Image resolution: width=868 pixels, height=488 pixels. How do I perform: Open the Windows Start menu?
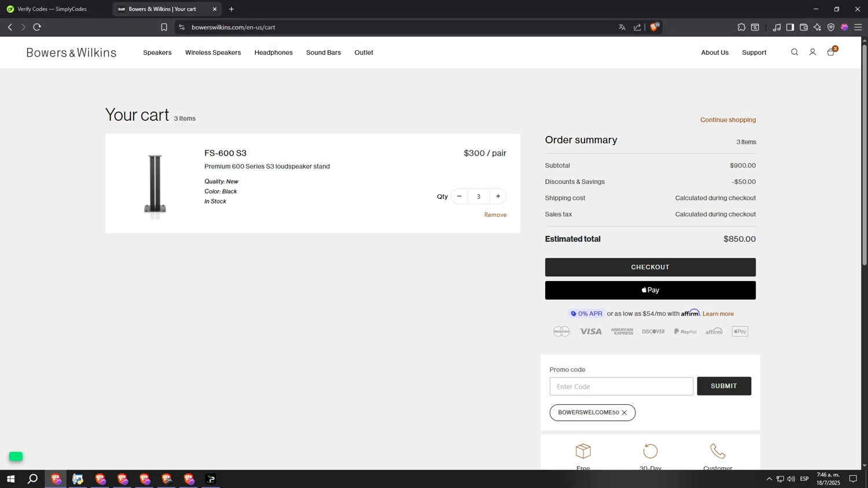pos(10,479)
